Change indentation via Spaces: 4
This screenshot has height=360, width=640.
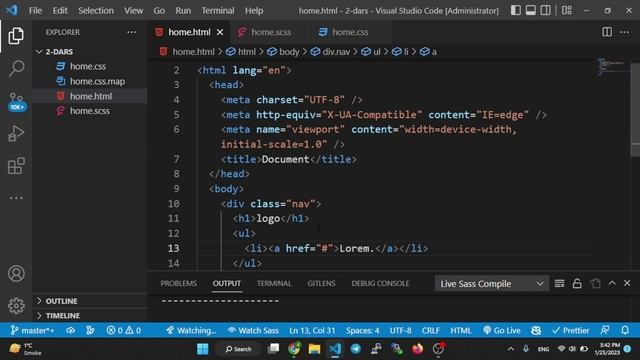[362, 330]
